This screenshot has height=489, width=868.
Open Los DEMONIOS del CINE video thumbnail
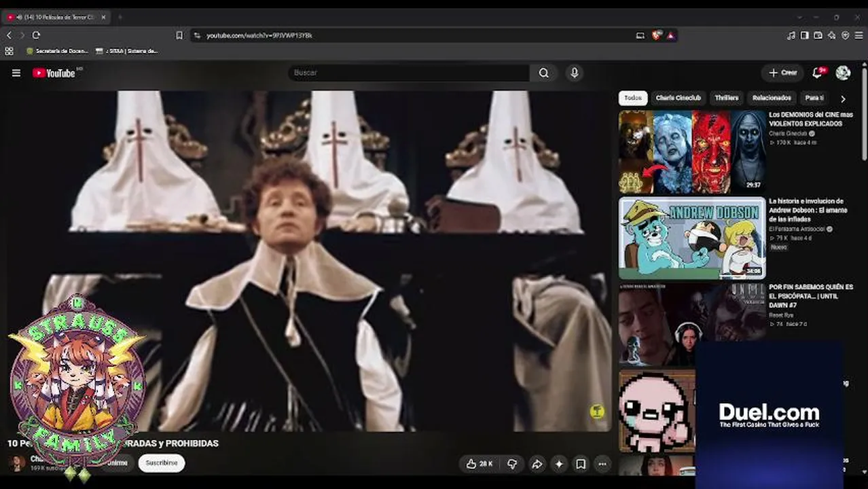pyautogui.click(x=692, y=151)
